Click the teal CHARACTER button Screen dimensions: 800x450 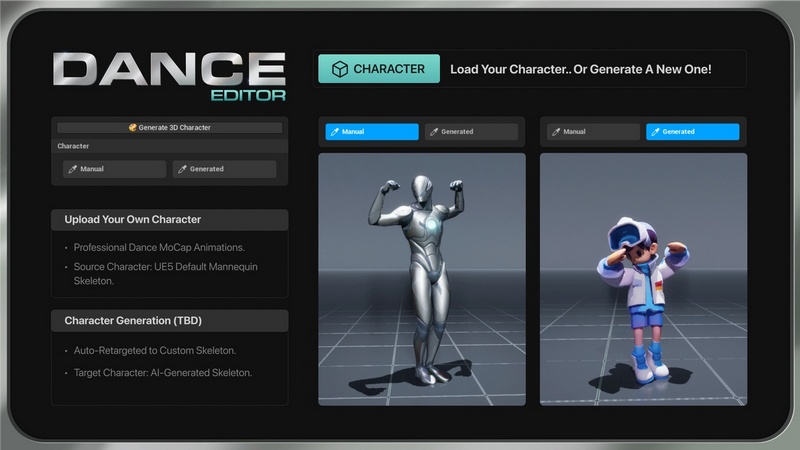click(378, 69)
